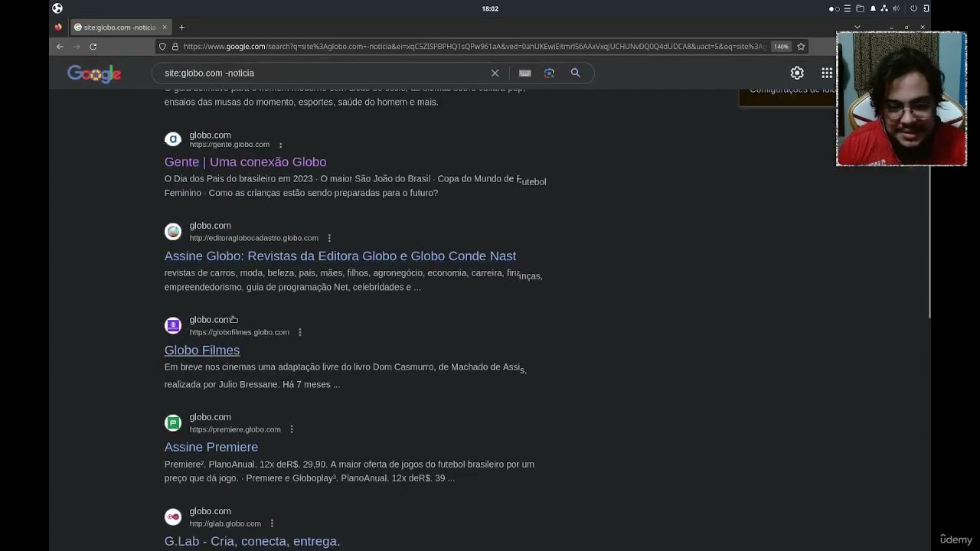Switch workspace using the filled workspace dot

click(831, 8)
